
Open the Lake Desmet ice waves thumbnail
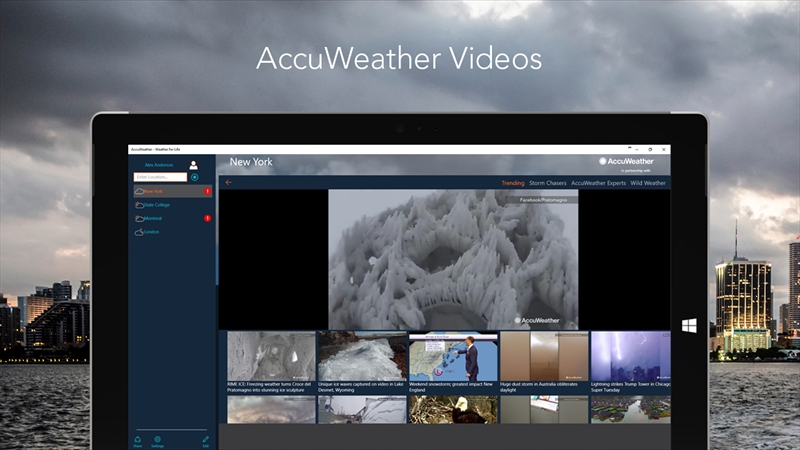point(362,356)
